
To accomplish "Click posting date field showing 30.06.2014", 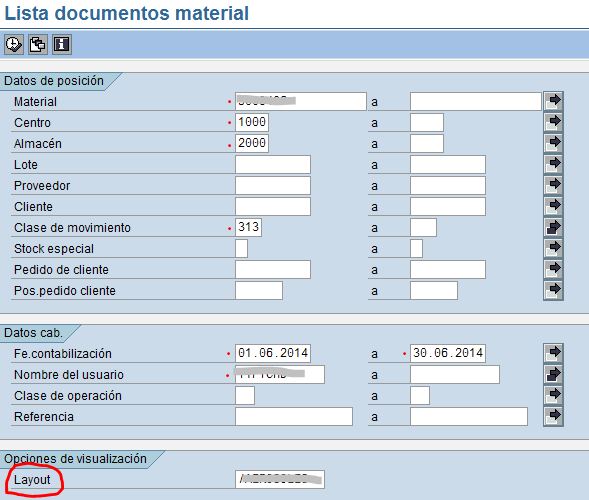I will 448,353.
